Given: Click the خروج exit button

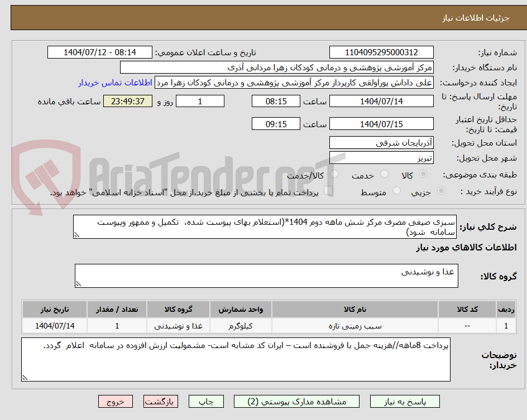Looking at the screenshot, I should click(116, 401).
